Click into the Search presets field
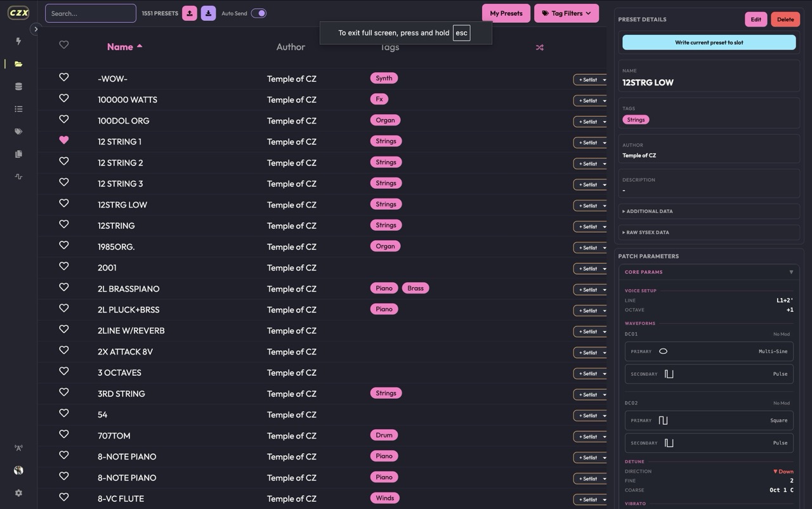The image size is (812, 509). [x=91, y=13]
